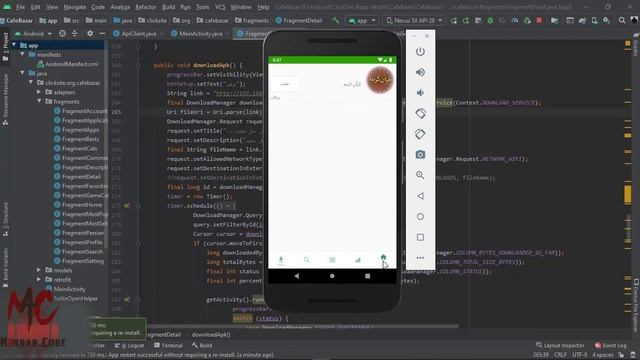The width and height of the screenshot is (640, 360).
Task: Click the downloadApk() breadcrumb below editor
Action: [211, 335]
